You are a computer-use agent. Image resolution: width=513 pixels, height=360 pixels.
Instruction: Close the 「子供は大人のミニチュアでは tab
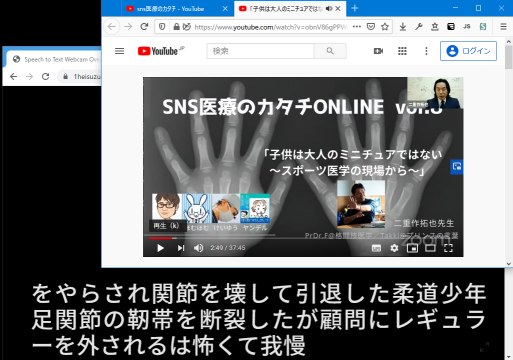pos(338,9)
